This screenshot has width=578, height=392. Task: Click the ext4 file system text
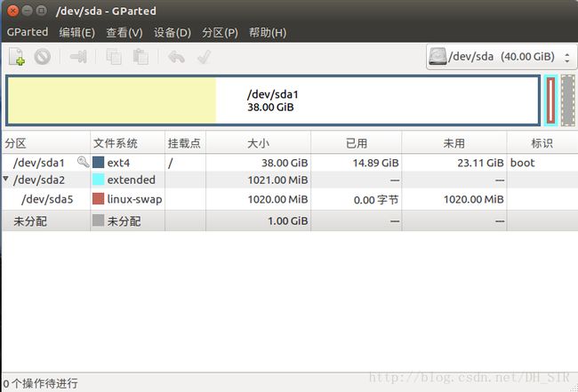pyautogui.click(x=118, y=163)
